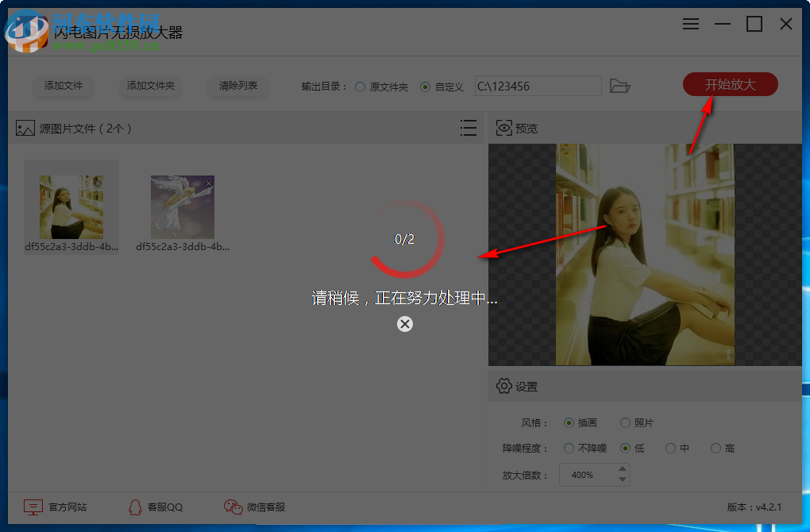Screen dimensions: 810x532
Task: Select 原文件夹 output option
Action: (x=382, y=87)
